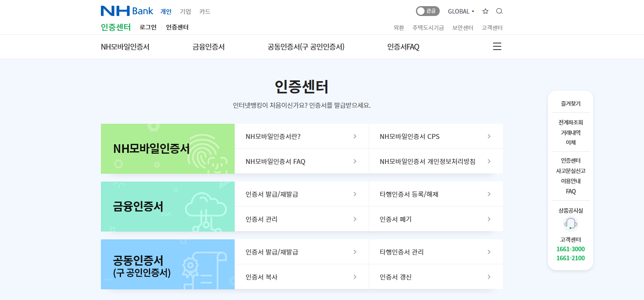
Task: Open 인증센터 in the side quick panel
Action: [x=571, y=161]
